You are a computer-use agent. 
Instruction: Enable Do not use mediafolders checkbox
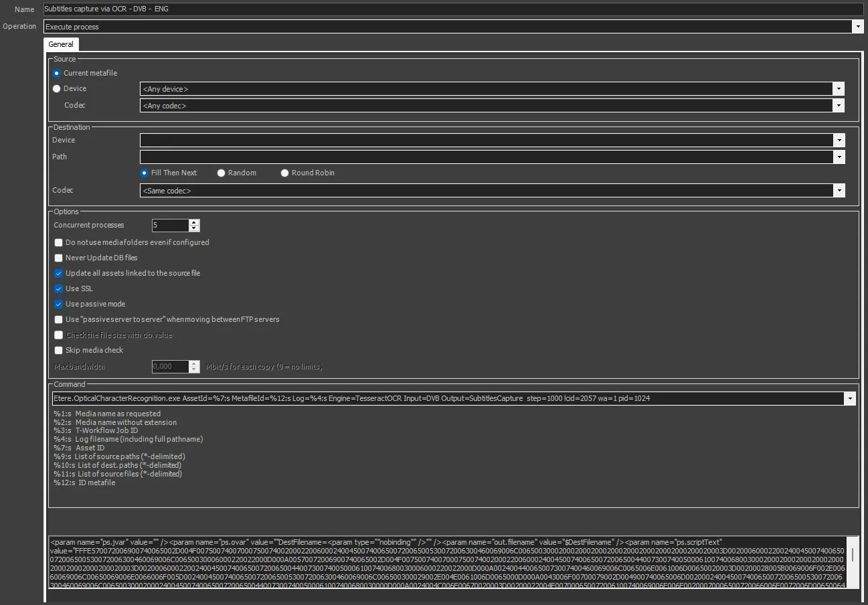[x=59, y=242]
